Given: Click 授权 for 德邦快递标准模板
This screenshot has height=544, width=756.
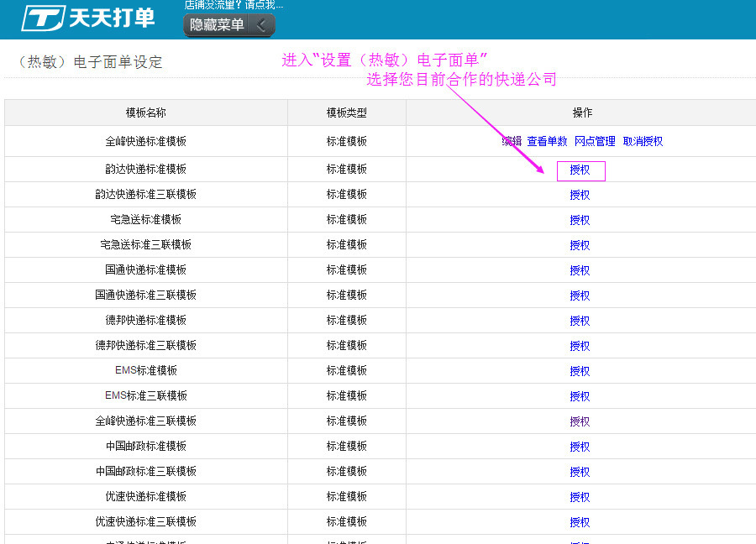Looking at the screenshot, I should (x=580, y=321).
